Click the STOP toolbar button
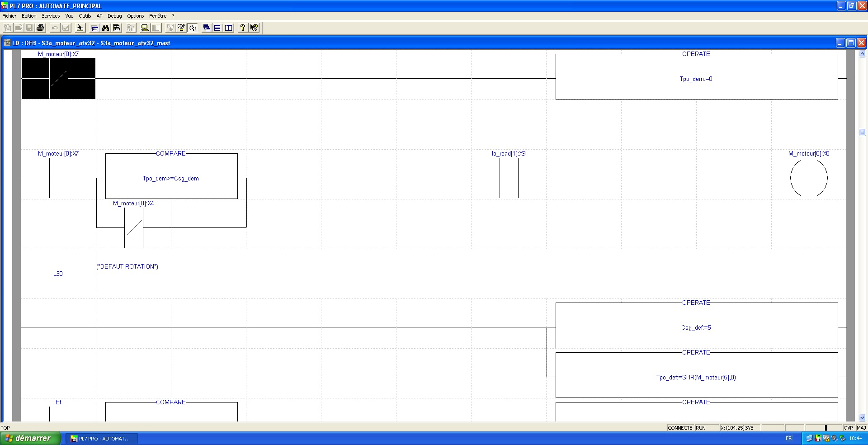 click(181, 28)
